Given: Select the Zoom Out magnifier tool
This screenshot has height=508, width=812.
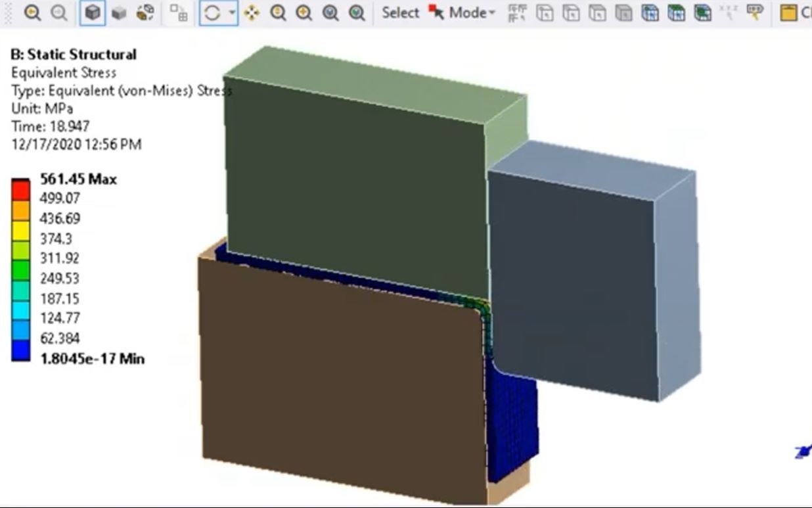Looking at the screenshot, I should pyautogui.click(x=60, y=12).
